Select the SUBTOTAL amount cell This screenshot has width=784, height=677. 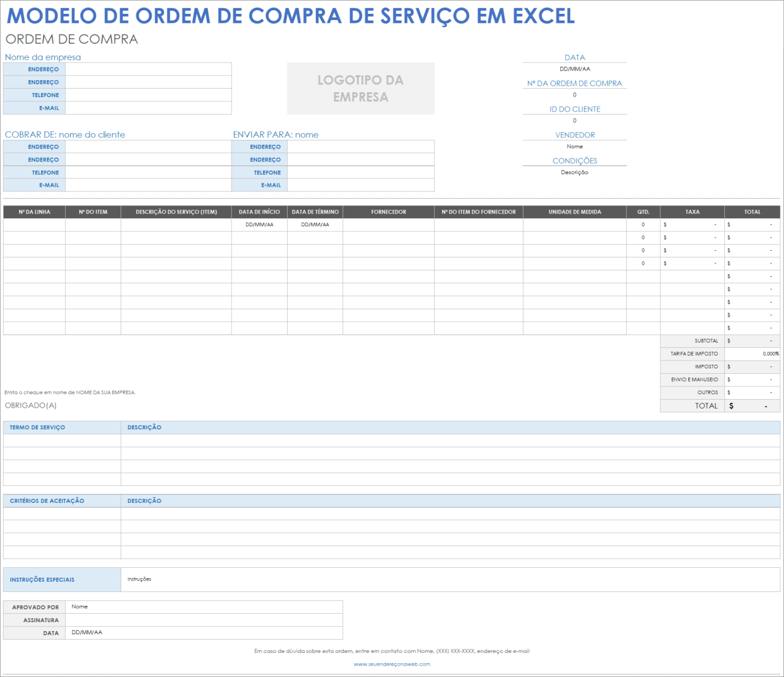(x=752, y=341)
